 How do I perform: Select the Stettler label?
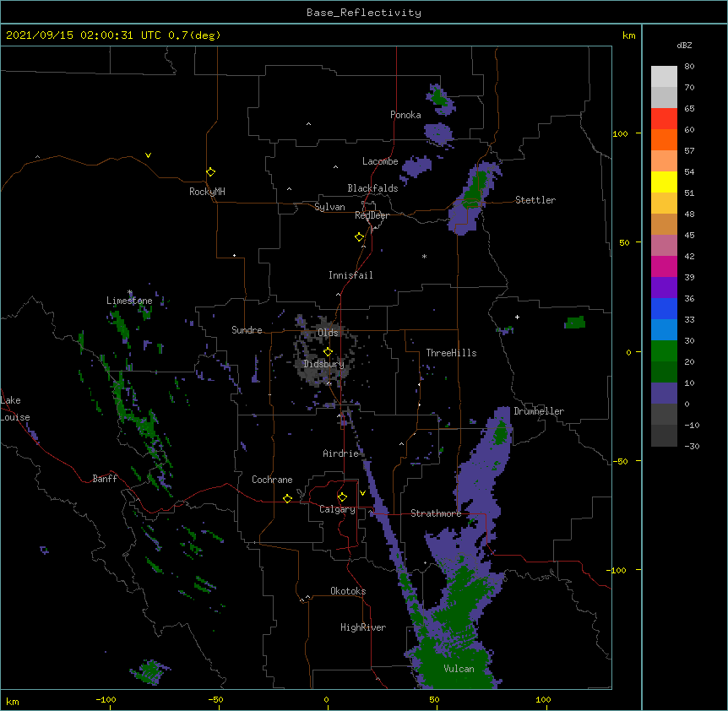(x=535, y=200)
